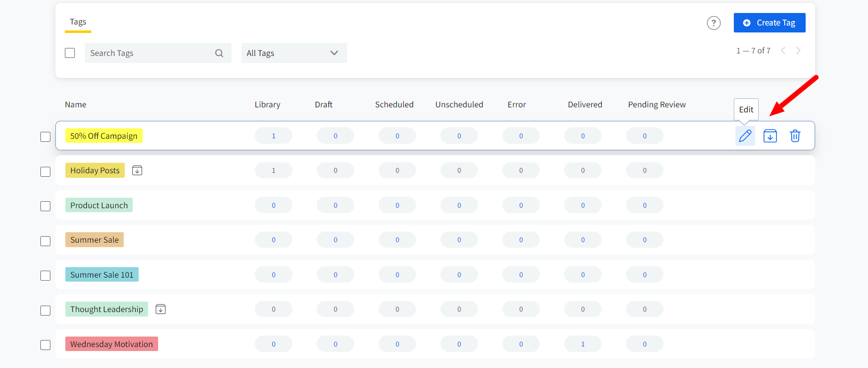Click the archived indicator next to Thought Leadership
The height and width of the screenshot is (368, 868).
pos(161,310)
